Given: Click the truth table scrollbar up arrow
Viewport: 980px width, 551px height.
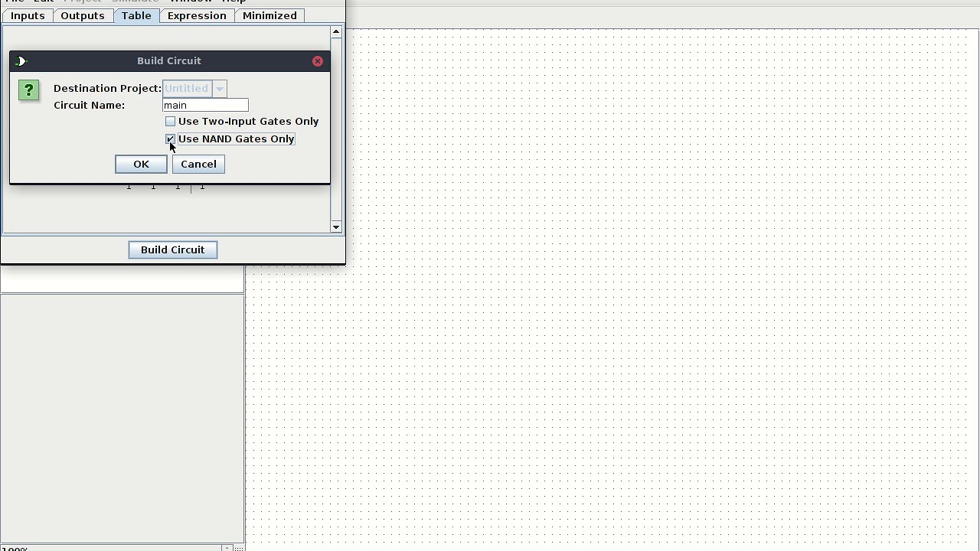Looking at the screenshot, I should 336,32.
